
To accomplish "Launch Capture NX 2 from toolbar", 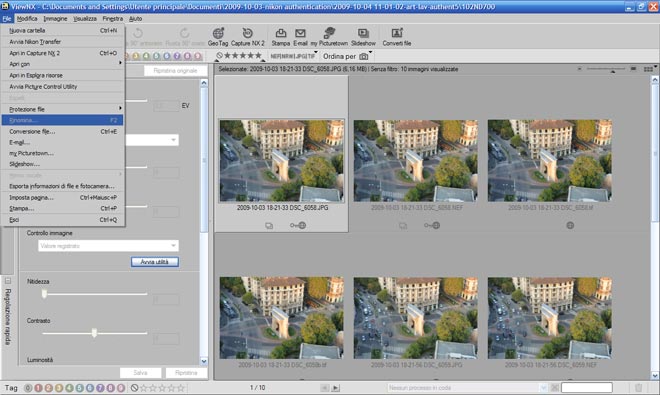I will coord(248,37).
